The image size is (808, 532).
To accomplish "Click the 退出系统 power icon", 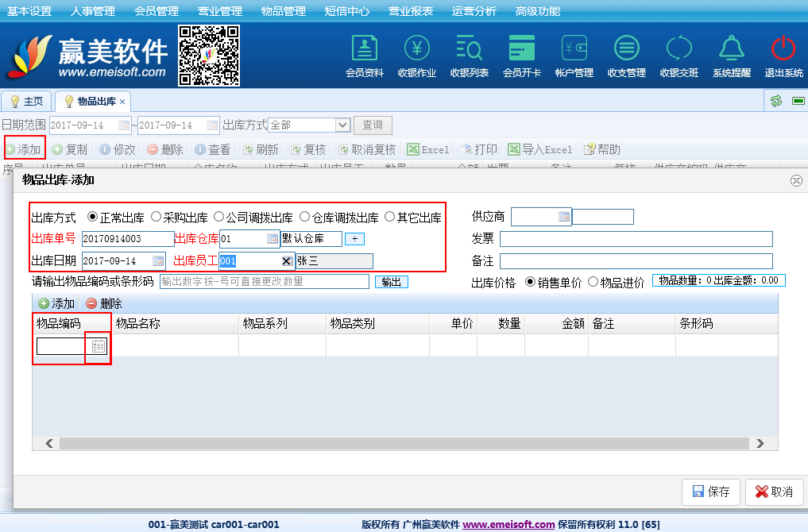I will tap(783, 49).
